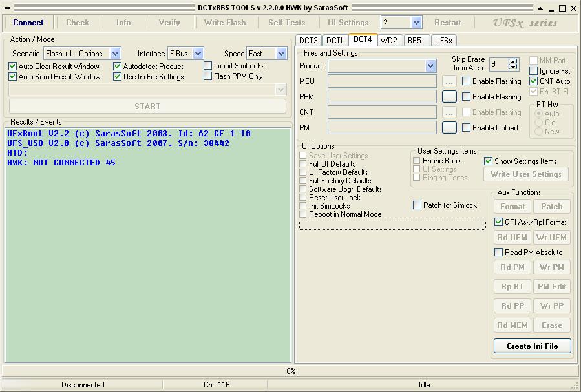The image size is (581, 392).
Task: Check Init SimLocks option
Action: point(303,206)
